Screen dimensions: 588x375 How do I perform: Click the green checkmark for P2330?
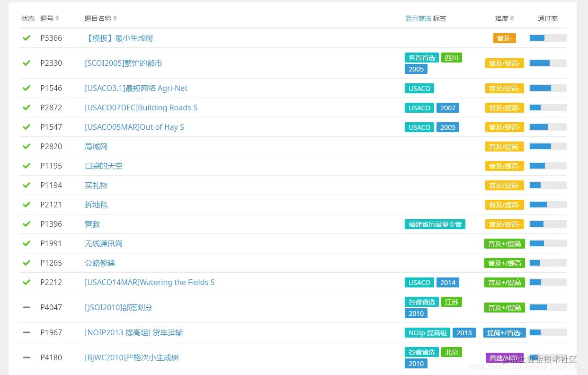tap(27, 63)
